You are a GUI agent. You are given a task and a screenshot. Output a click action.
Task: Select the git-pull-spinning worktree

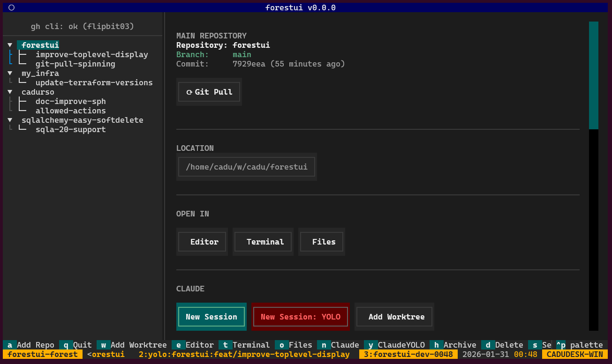click(x=76, y=64)
